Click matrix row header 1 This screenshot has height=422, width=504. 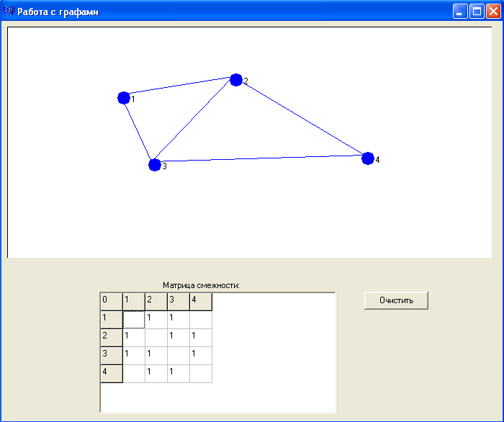click(112, 320)
